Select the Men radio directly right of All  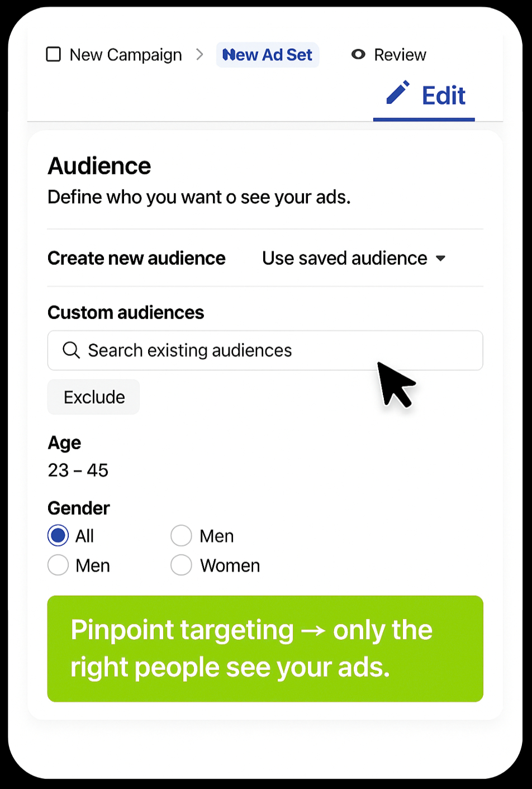pos(181,535)
